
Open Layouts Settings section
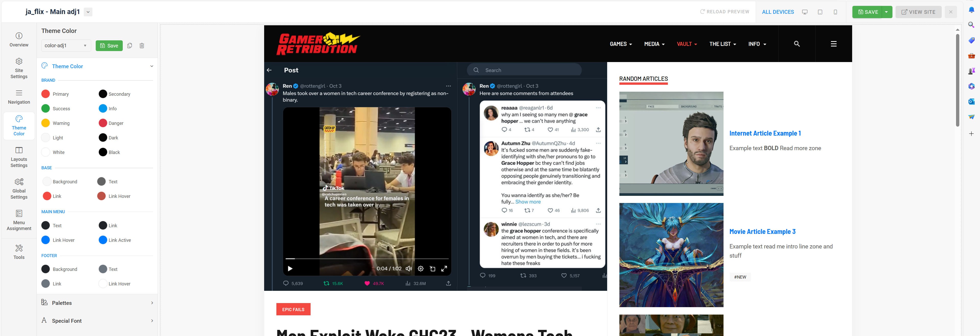coord(19,157)
